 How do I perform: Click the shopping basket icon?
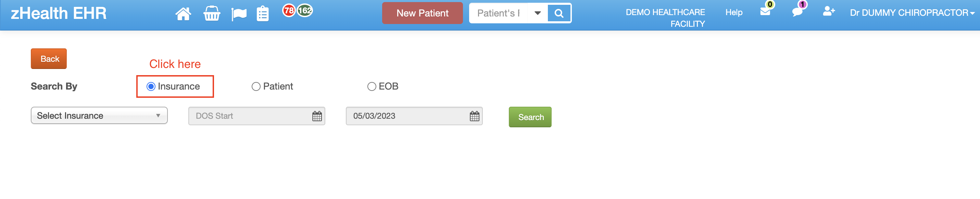pos(212,14)
